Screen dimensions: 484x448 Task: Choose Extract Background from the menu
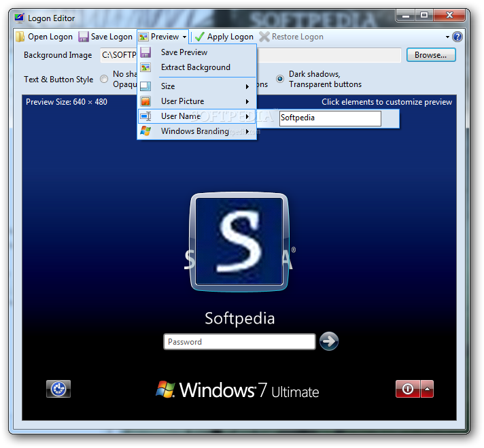(x=197, y=67)
